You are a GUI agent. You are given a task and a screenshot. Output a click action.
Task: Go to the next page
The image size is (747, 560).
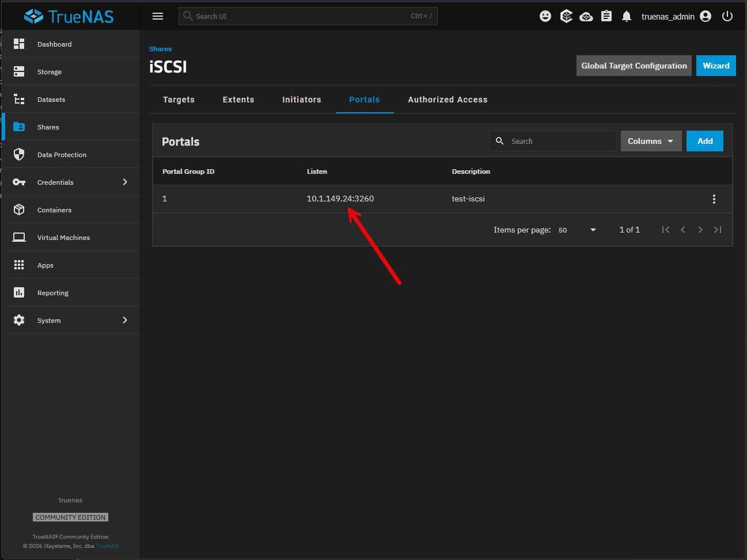click(x=700, y=230)
